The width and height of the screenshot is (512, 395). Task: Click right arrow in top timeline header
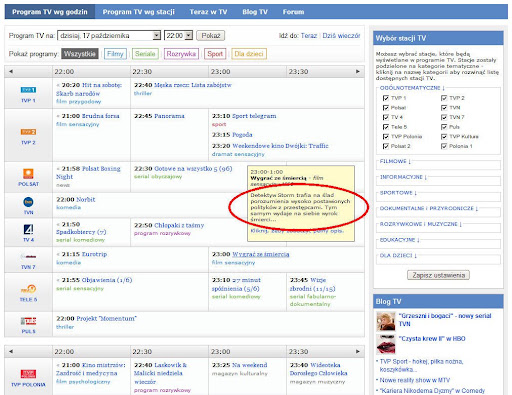pos(358,71)
